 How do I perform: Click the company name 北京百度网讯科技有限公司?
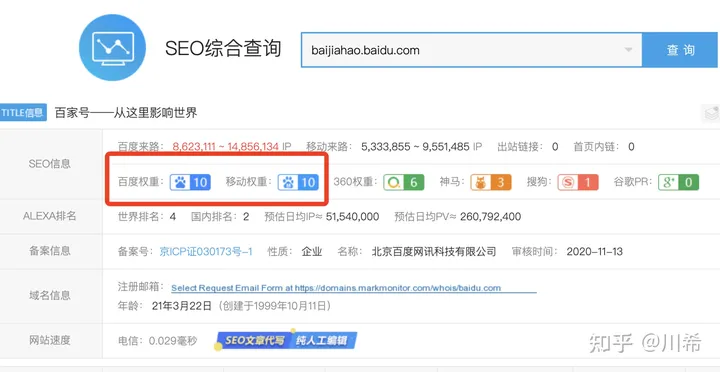click(434, 252)
